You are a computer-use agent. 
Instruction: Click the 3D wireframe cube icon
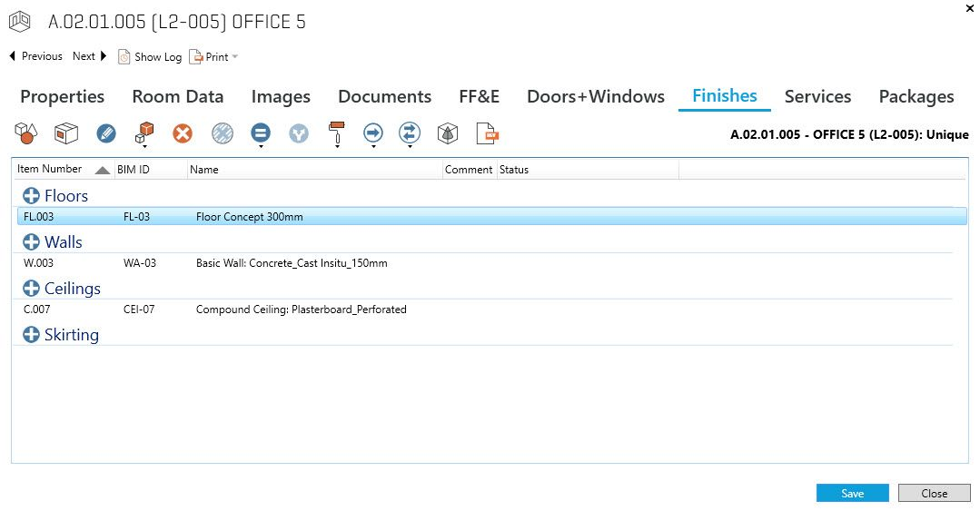tap(447, 134)
